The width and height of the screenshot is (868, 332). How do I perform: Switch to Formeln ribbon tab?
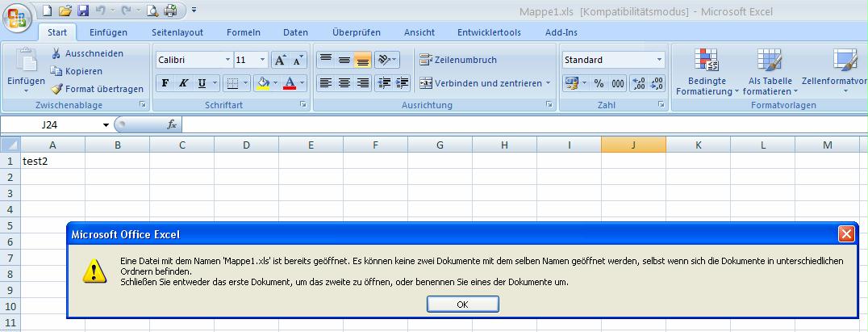(244, 32)
